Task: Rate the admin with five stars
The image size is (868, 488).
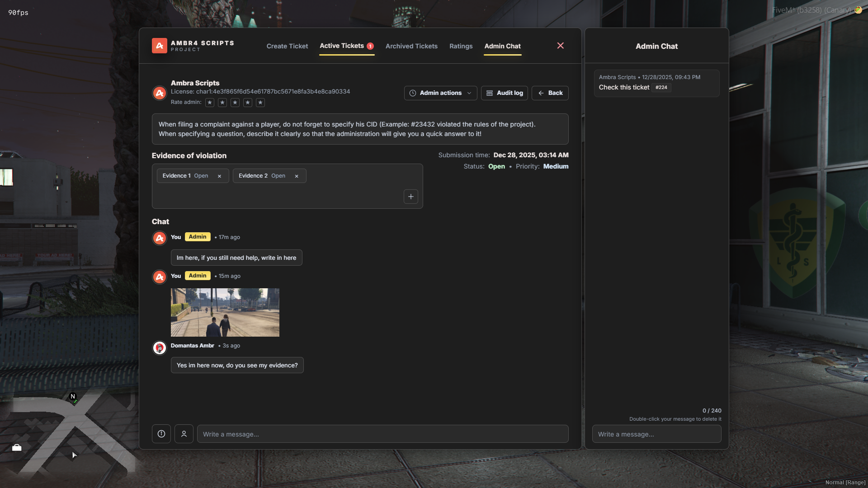Action: (260, 103)
